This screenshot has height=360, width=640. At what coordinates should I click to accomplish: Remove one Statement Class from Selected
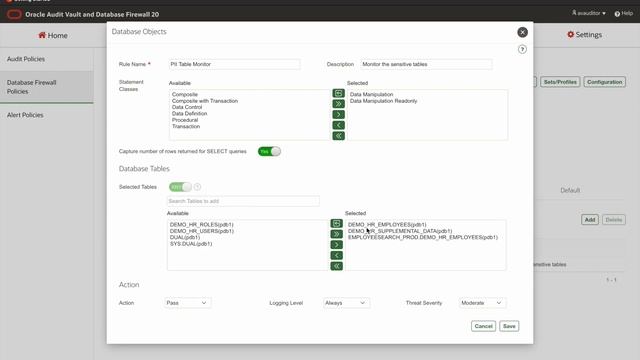click(x=338, y=125)
